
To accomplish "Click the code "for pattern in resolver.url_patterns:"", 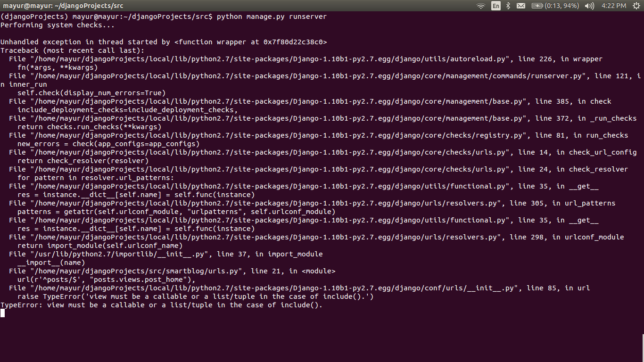I will tap(96, 178).
